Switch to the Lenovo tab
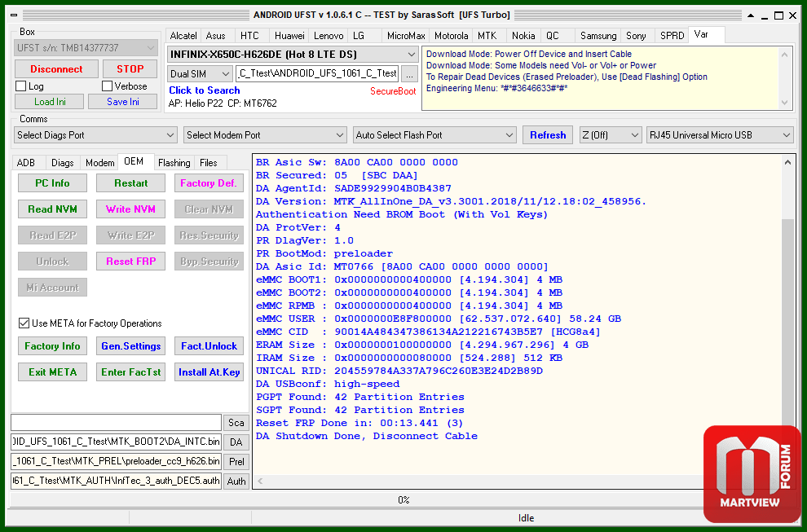This screenshot has width=807, height=532. (x=329, y=36)
